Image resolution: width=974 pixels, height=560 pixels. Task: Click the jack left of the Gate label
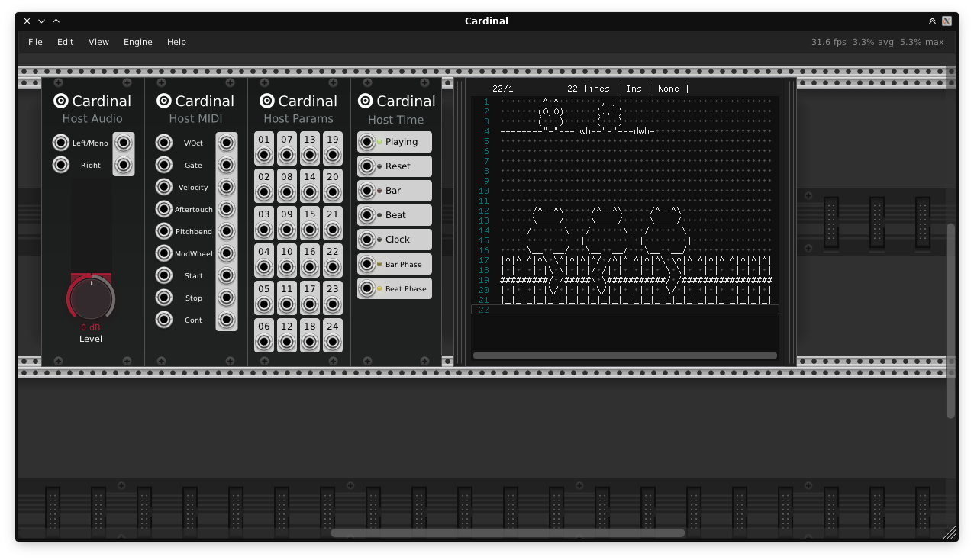[x=164, y=165]
